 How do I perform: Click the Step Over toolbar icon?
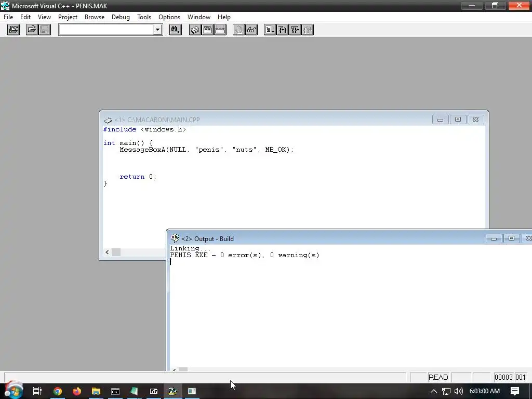(x=295, y=30)
